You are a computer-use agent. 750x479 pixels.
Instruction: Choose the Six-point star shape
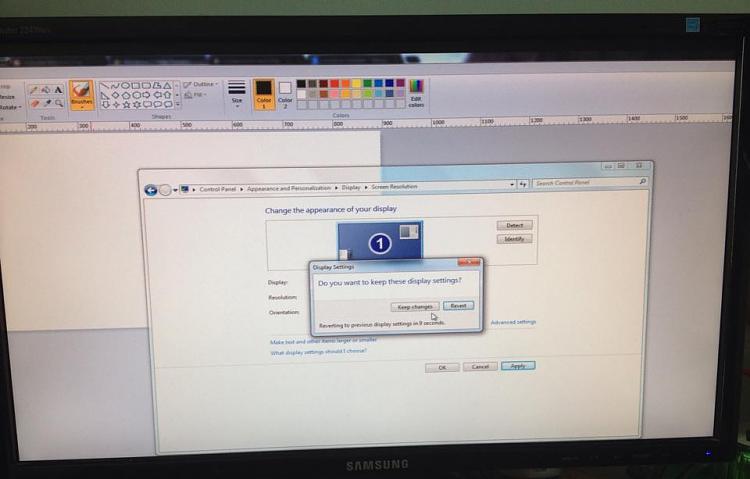137,104
